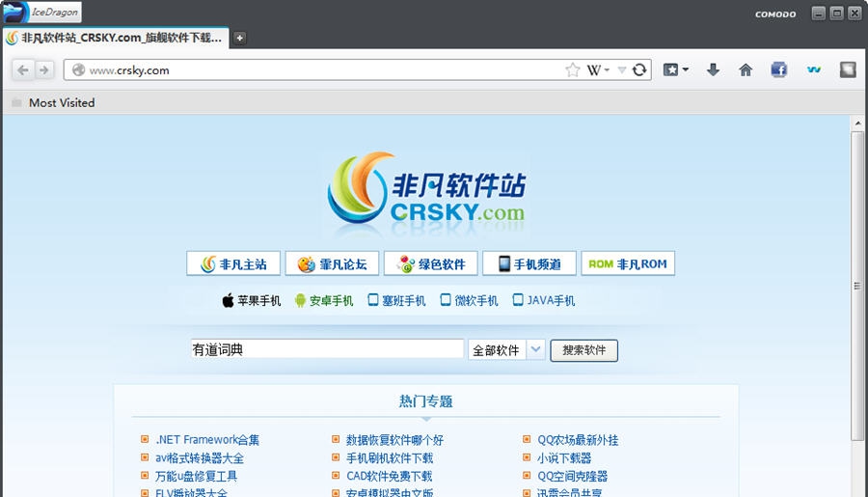This screenshot has width=868, height=497.
Task: Open 小说下载器 link
Action: point(564,458)
